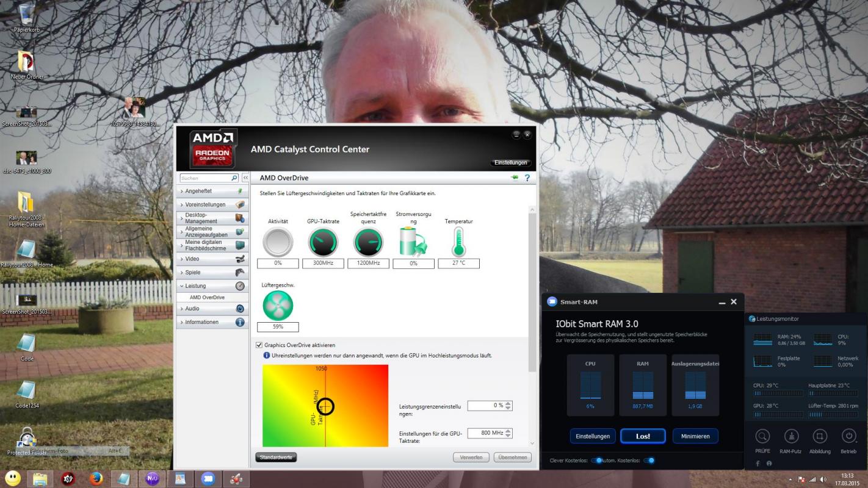Open help via the blue question mark
Viewport: 868px width, 488px height.
(x=527, y=178)
